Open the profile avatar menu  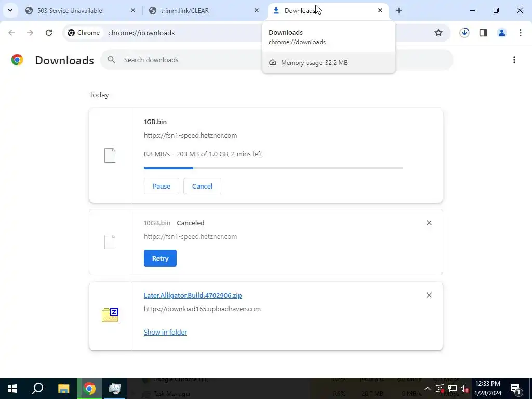(x=502, y=33)
